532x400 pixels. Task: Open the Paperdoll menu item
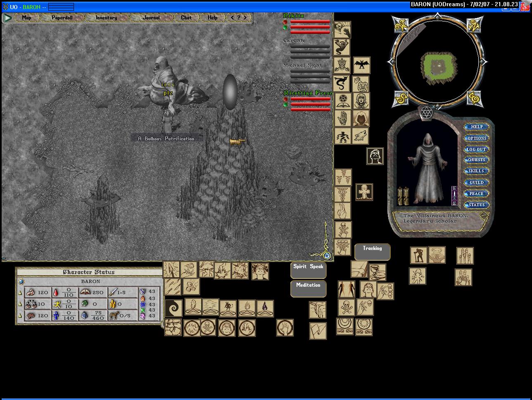62,18
